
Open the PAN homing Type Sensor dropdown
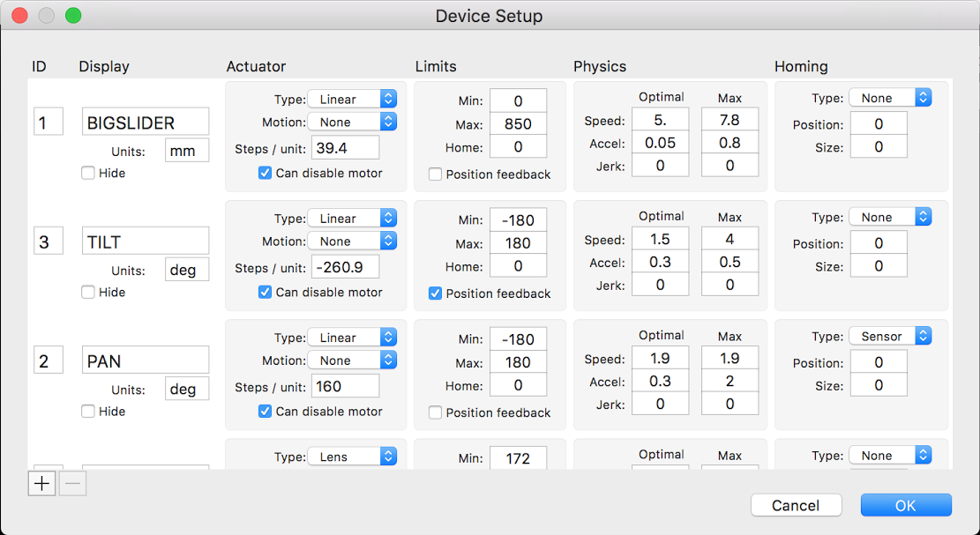890,337
